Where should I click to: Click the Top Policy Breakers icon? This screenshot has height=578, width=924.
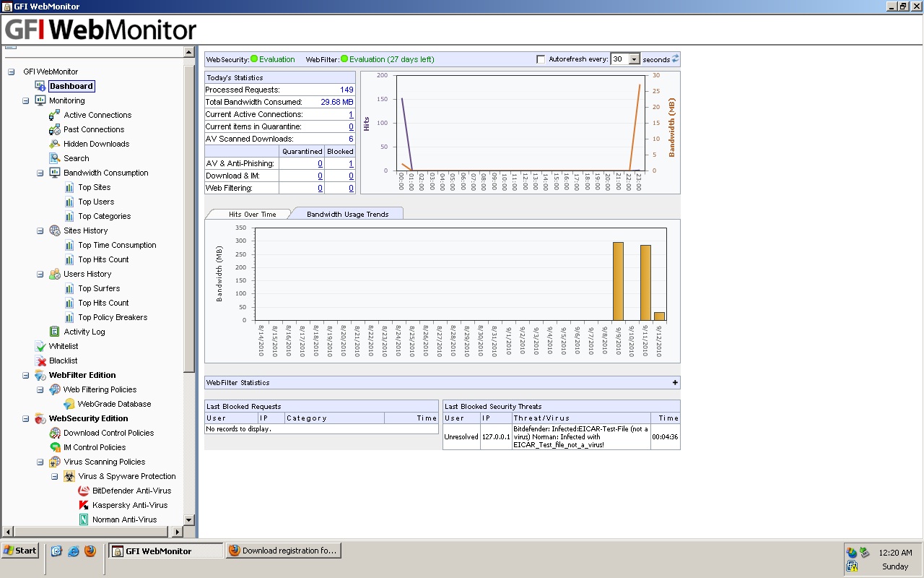(x=69, y=317)
